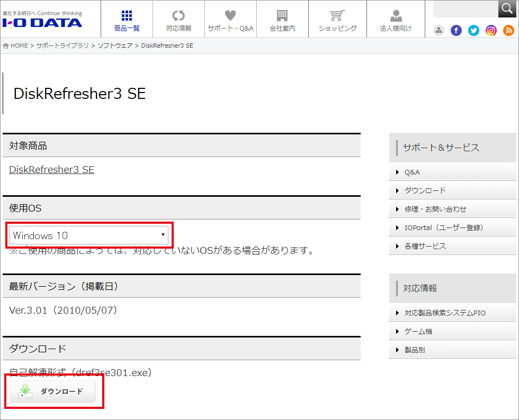Open 対応製品検索システムPIO sidebar link
The width and height of the screenshot is (519, 420).
[453, 313]
